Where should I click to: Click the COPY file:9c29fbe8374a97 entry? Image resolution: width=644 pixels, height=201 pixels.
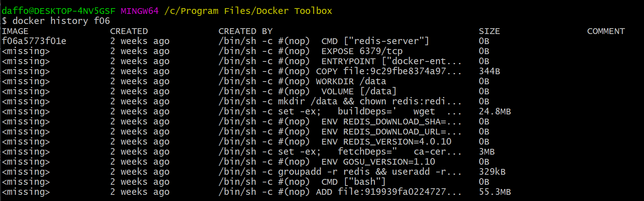point(388,71)
